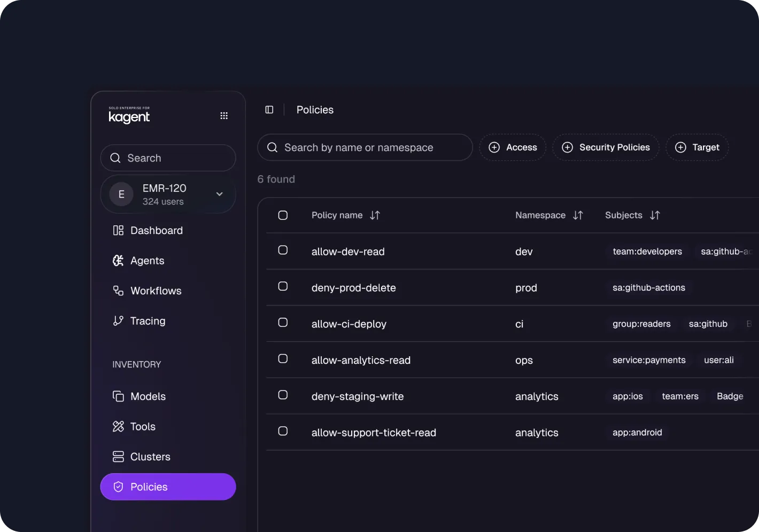
Task: Open Dashboard in the sidebar
Action: (x=168, y=230)
